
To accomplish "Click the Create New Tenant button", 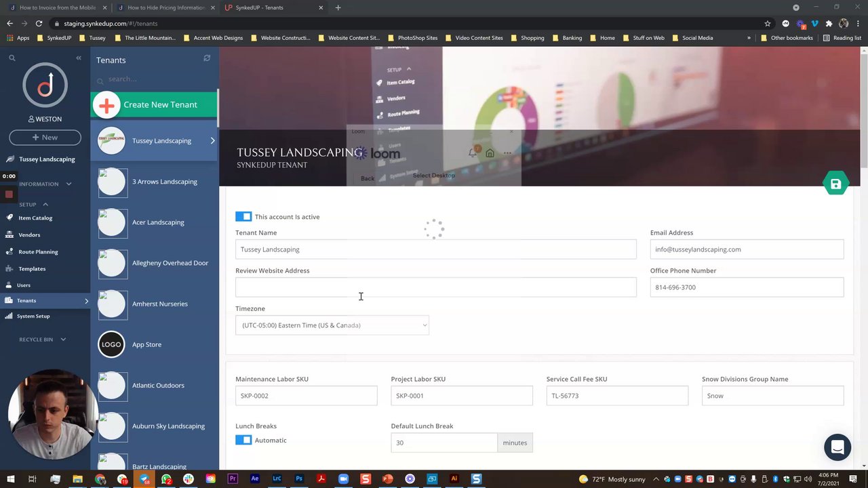I will coord(154,104).
